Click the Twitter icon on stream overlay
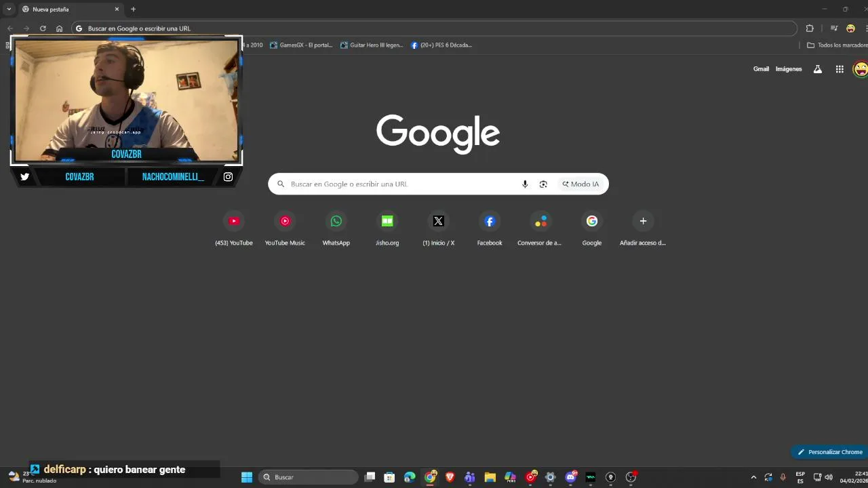This screenshot has width=868, height=488. pyautogui.click(x=25, y=177)
